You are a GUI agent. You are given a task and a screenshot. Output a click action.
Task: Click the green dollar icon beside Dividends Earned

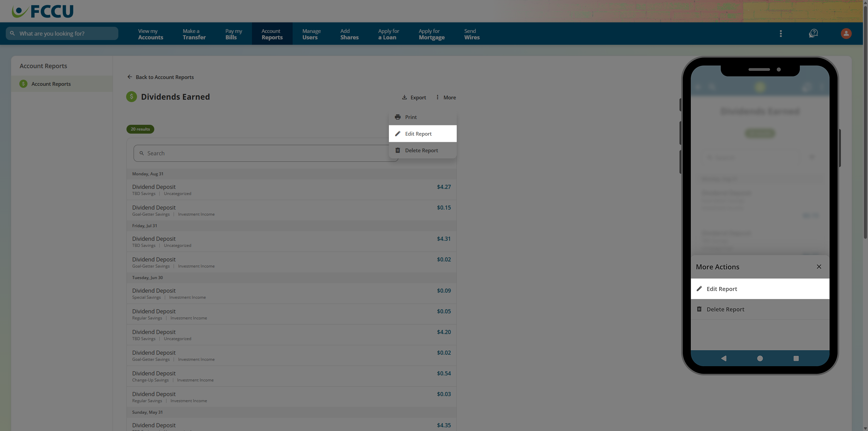(132, 97)
